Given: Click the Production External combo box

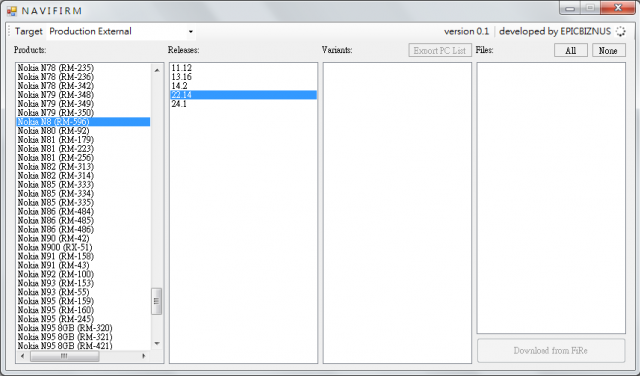Looking at the screenshot, I should (x=121, y=31).
